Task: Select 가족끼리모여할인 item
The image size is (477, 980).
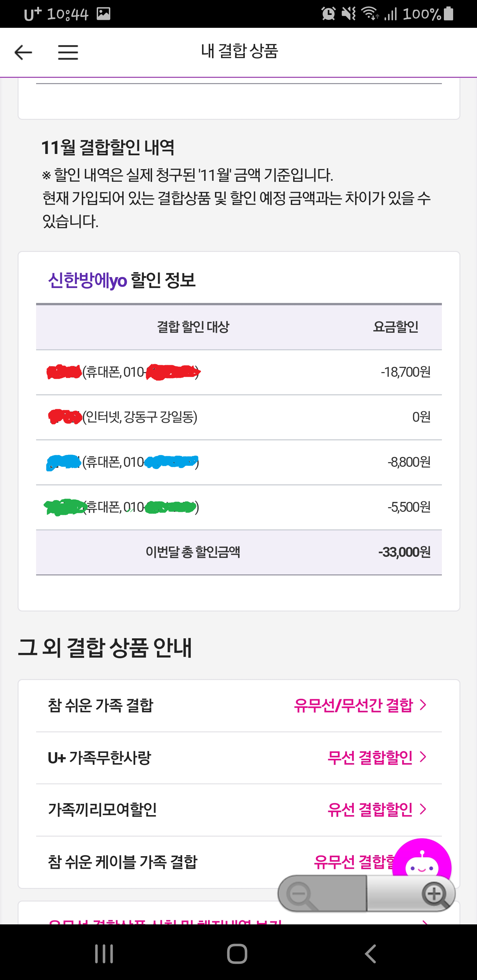Action: [x=102, y=809]
